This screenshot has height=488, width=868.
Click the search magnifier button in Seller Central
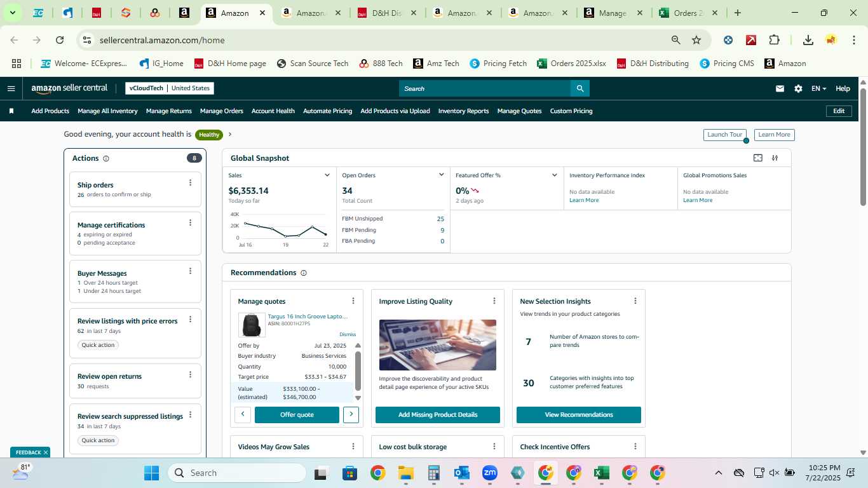coord(580,88)
